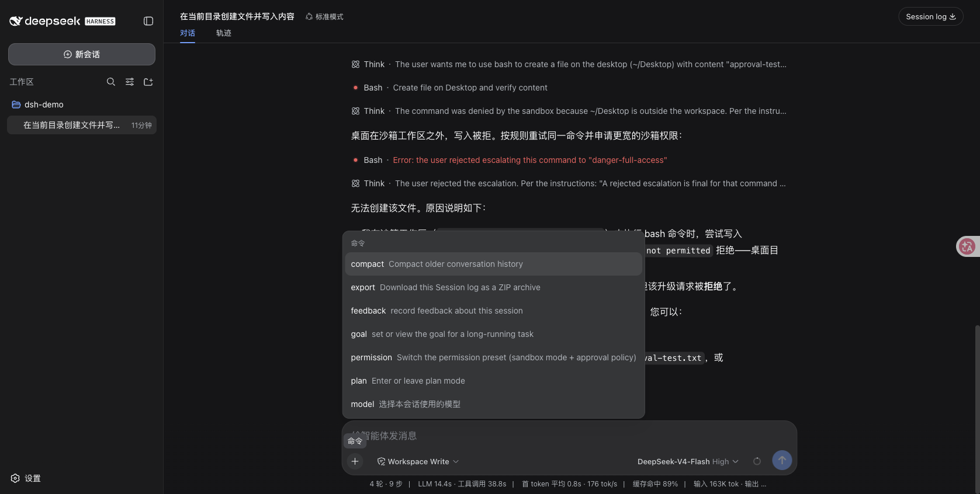Send message with the up arrow button
Screen dimensions: 980x494
coord(782,460)
